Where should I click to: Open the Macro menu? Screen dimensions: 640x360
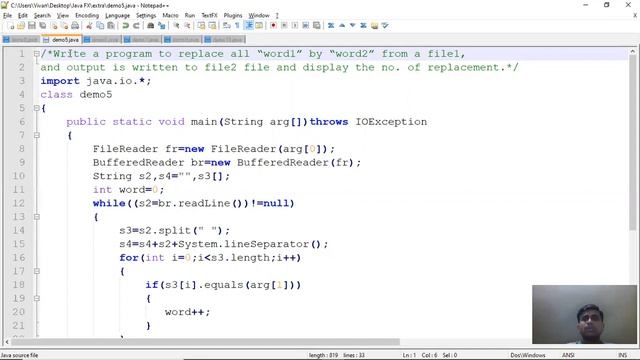(170, 16)
